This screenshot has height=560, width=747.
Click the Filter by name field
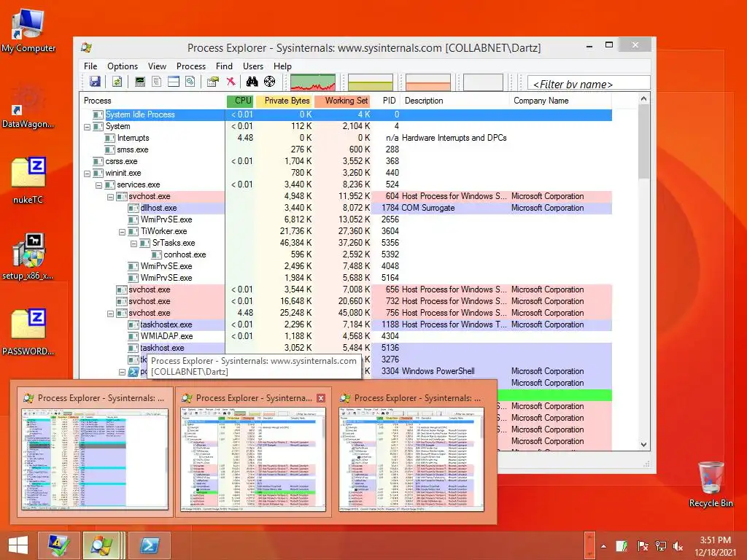(x=589, y=83)
